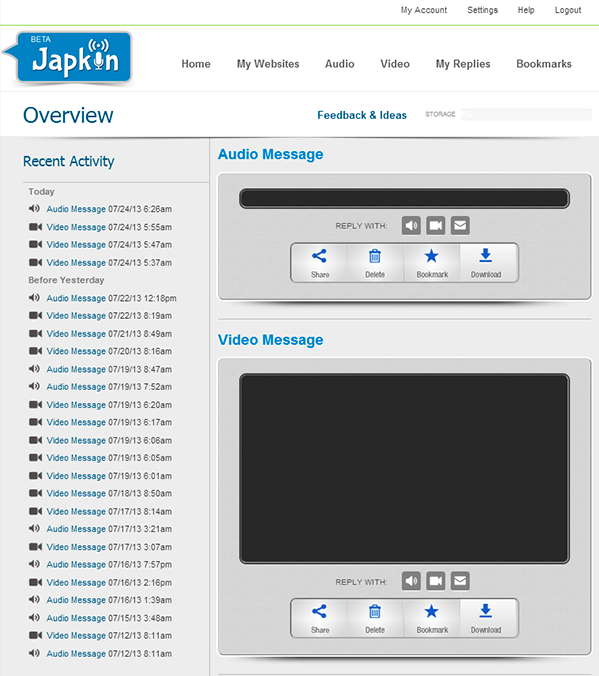599x676 pixels.
Task: Reply with video camera on Video Message
Action: pyautogui.click(x=436, y=581)
